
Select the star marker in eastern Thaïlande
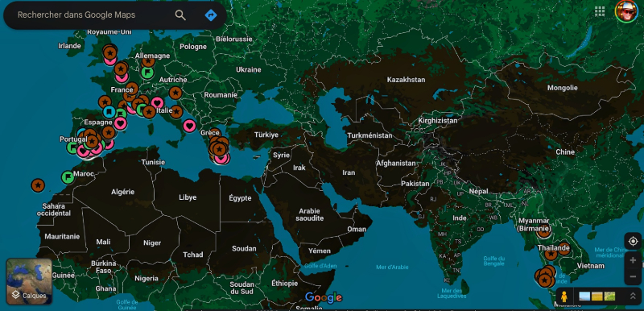point(564,248)
